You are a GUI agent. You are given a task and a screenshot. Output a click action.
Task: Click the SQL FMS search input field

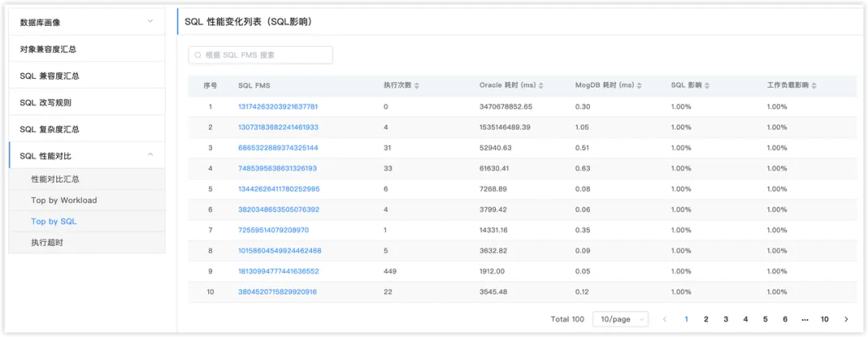tap(260, 55)
